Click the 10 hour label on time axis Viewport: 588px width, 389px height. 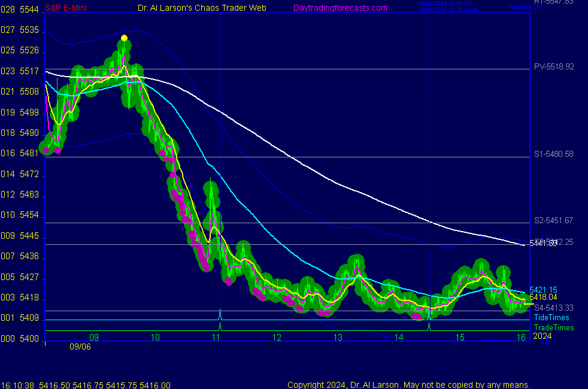pos(155,338)
